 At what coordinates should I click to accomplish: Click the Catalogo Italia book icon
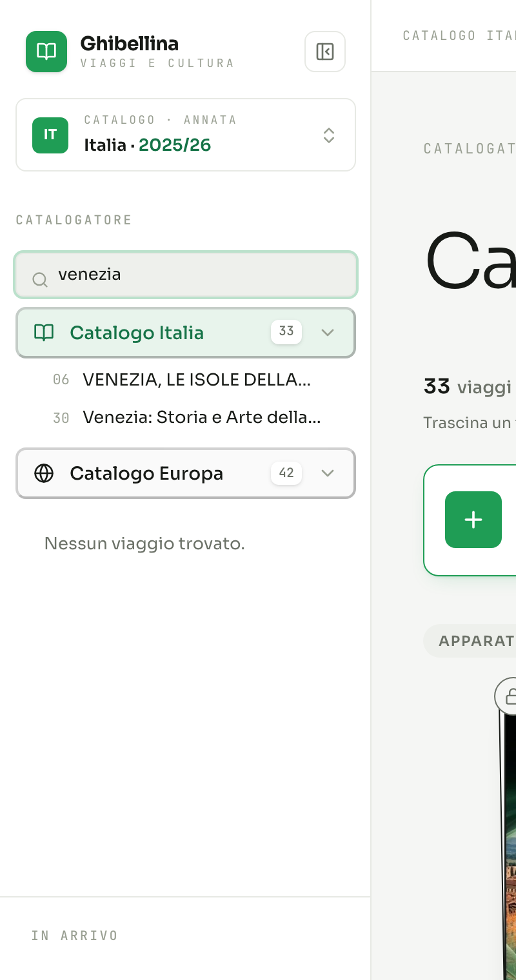click(x=44, y=333)
